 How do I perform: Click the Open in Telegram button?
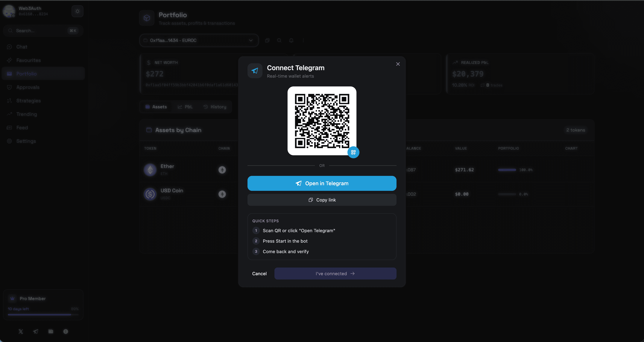(x=322, y=183)
